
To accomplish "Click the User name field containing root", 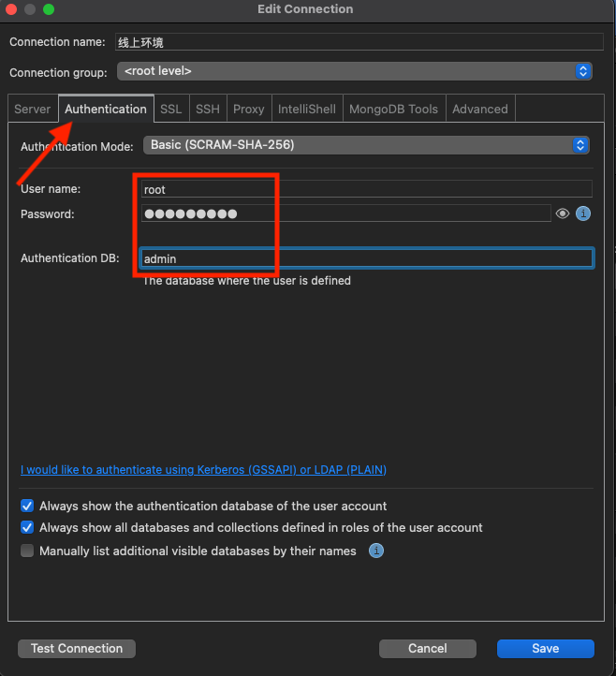I will pyautogui.click(x=366, y=189).
